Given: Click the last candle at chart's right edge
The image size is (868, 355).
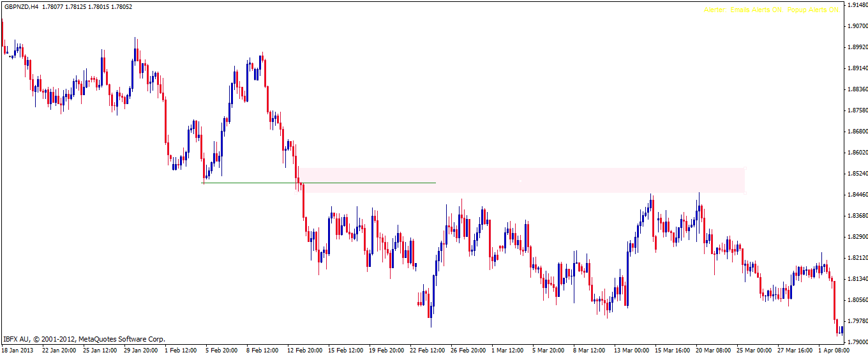Looking at the screenshot, I should (x=842, y=330).
